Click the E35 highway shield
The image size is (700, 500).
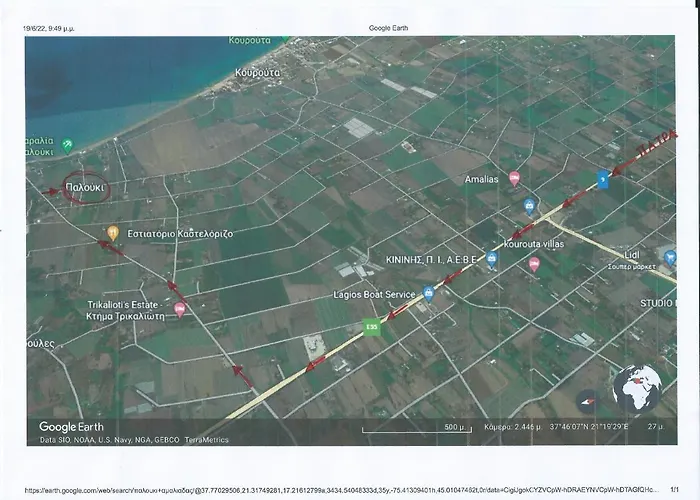[x=372, y=324]
